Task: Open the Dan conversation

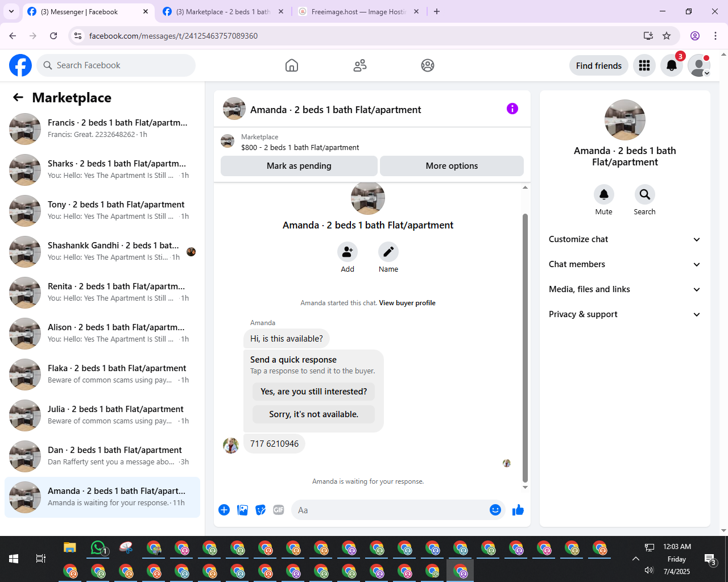Action: (102, 456)
